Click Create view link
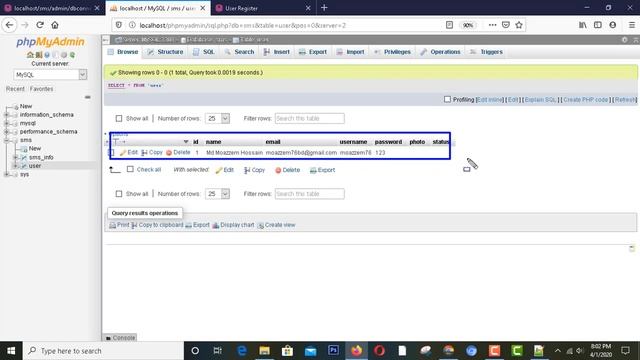Viewport: 640px width, 360px height. (276, 225)
